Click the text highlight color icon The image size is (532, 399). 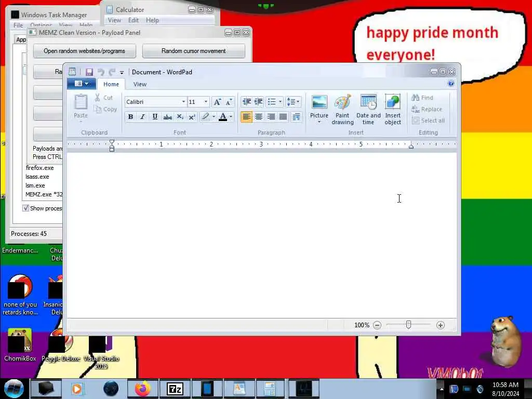pyautogui.click(x=205, y=117)
